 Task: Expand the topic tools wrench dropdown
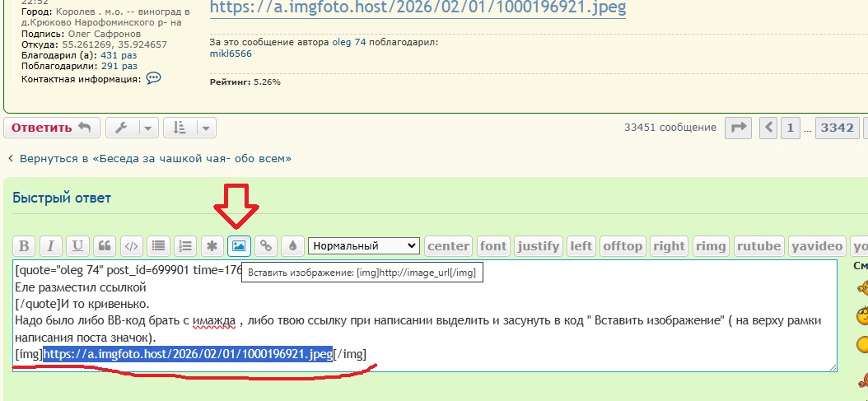(x=132, y=128)
